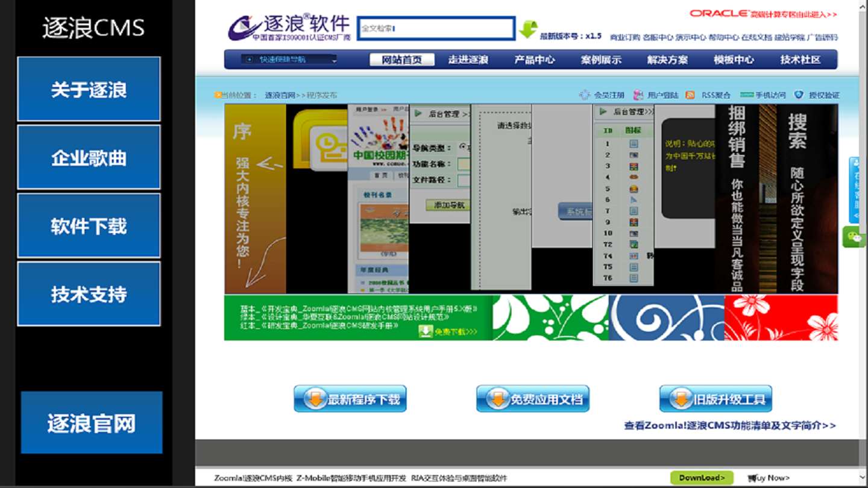Open 软件下载 in the sidebar

click(x=89, y=225)
